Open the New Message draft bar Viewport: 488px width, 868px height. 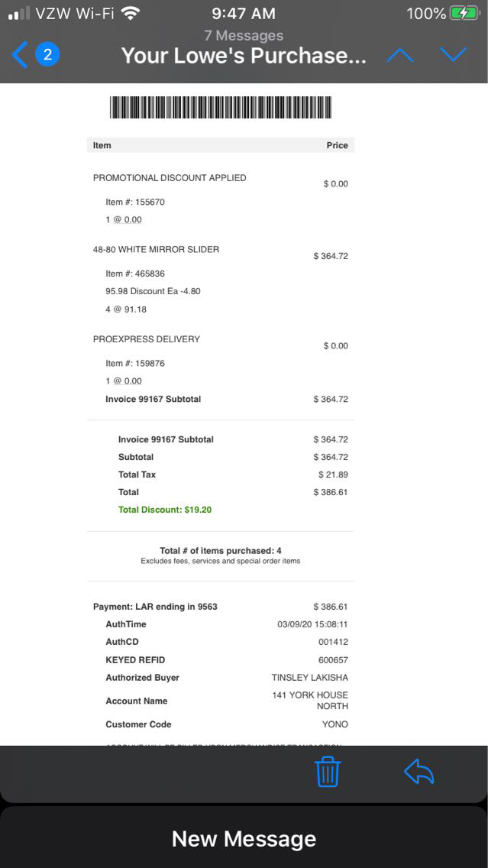244,838
